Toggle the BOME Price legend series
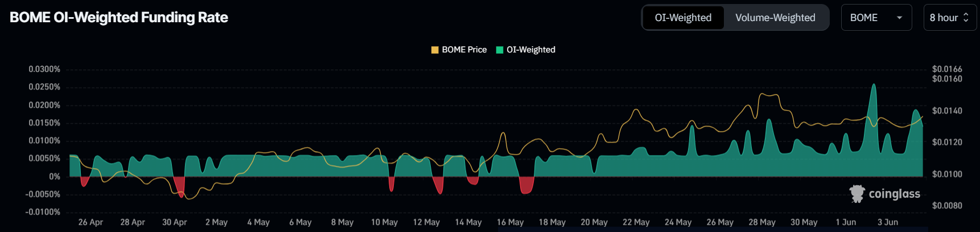 click(x=459, y=50)
